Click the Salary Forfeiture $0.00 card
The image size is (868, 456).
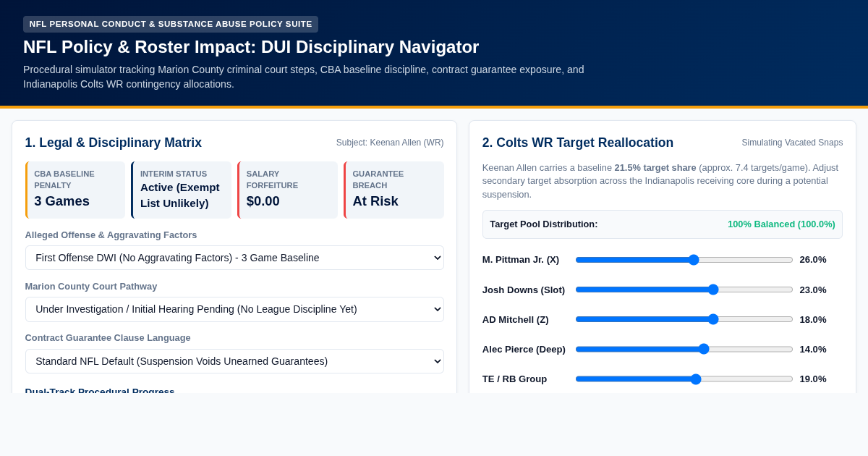click(x=288, y=190)
